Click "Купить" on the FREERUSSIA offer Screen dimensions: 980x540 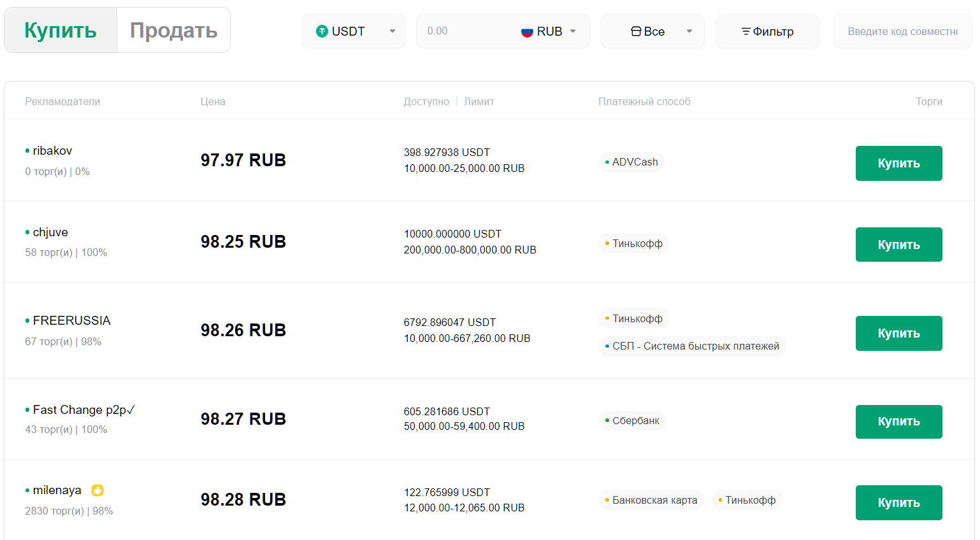(x=898, y=333)
